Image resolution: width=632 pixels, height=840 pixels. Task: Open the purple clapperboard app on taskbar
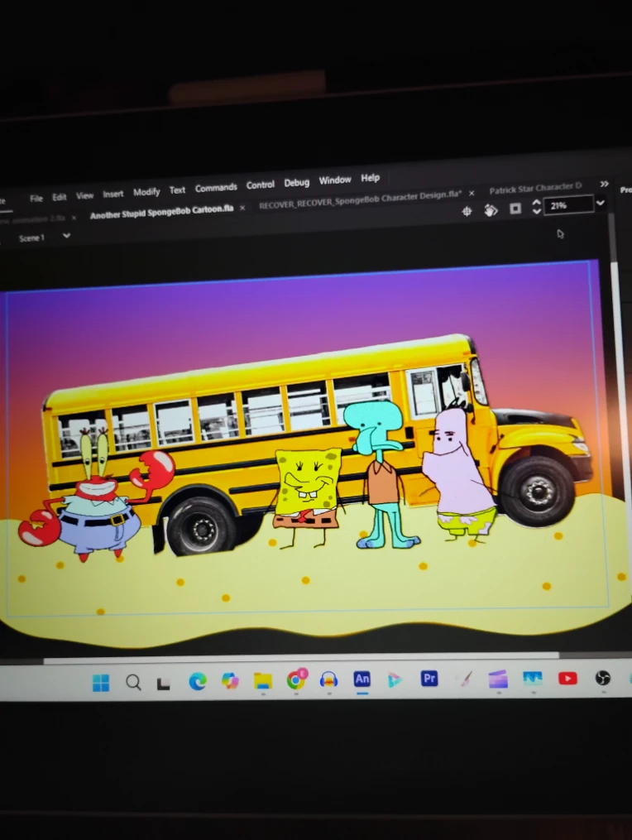click(x=498, y=679)
